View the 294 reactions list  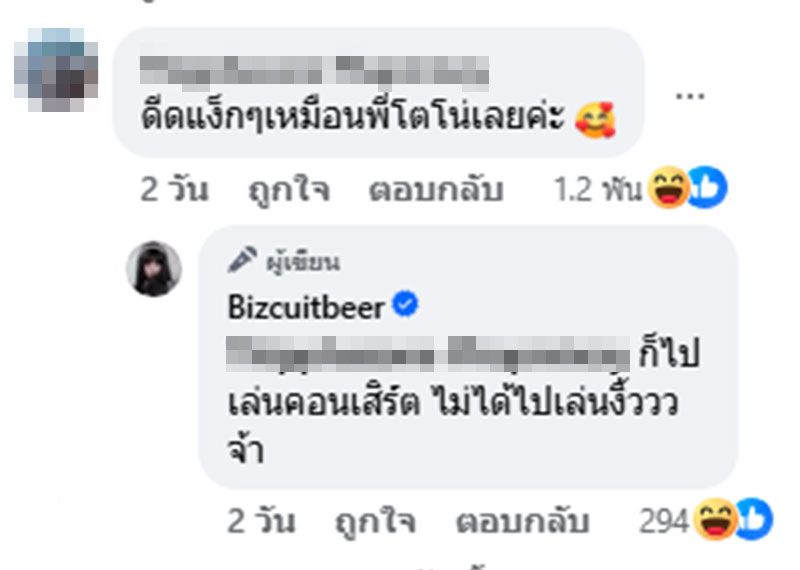664,522
